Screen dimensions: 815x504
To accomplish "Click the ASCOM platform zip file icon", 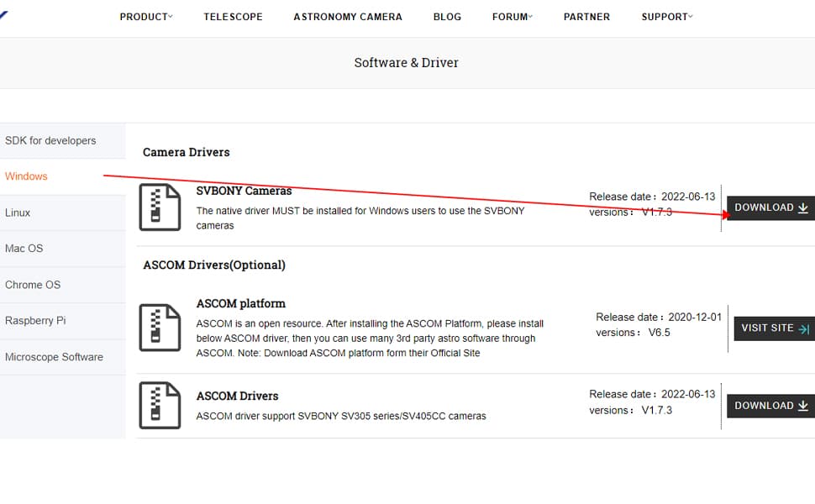I will click(160, 328).
